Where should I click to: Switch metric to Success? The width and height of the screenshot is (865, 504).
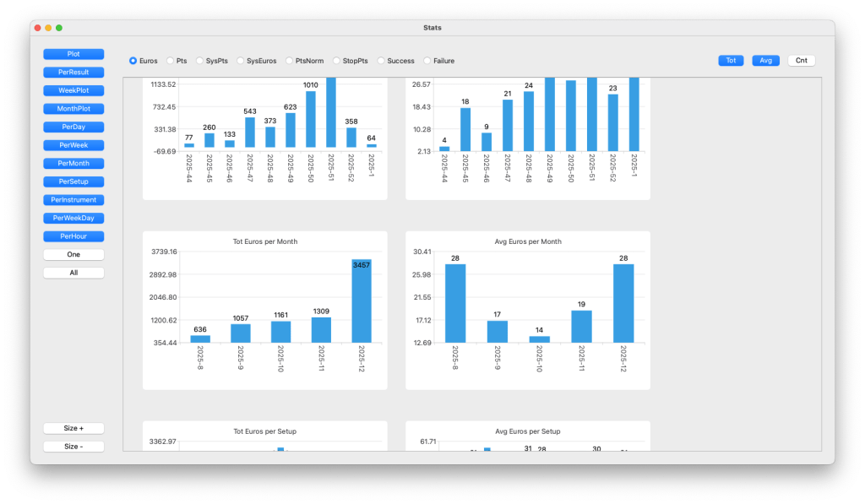[382, 61]
